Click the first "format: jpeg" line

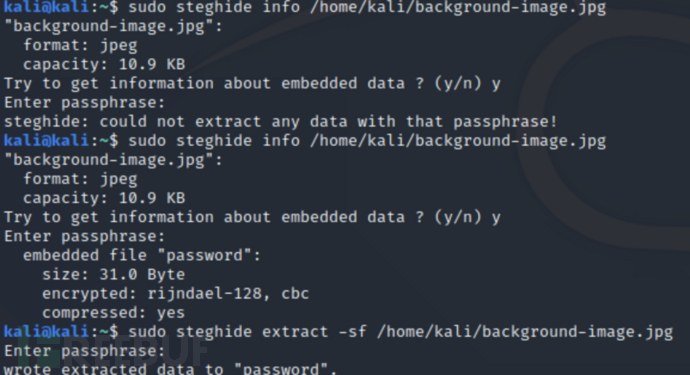tap(80, 45)
